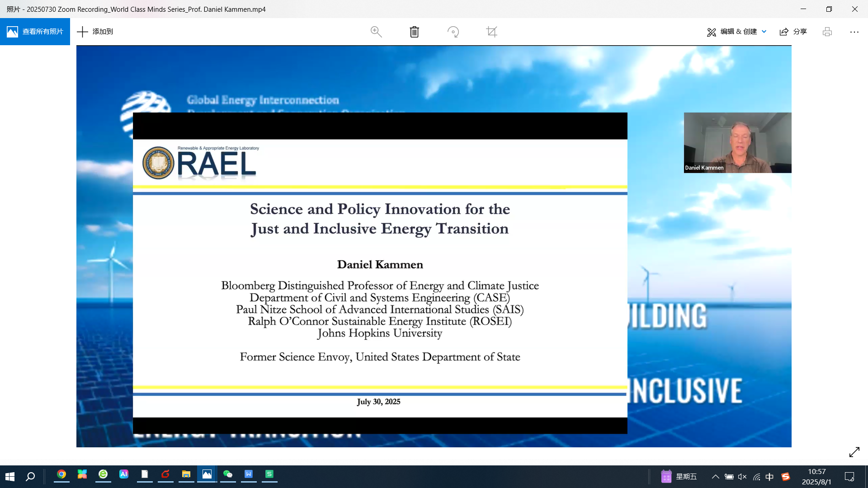Open the three-dots more options menu
868x488 pixels.
coord(854,32)
